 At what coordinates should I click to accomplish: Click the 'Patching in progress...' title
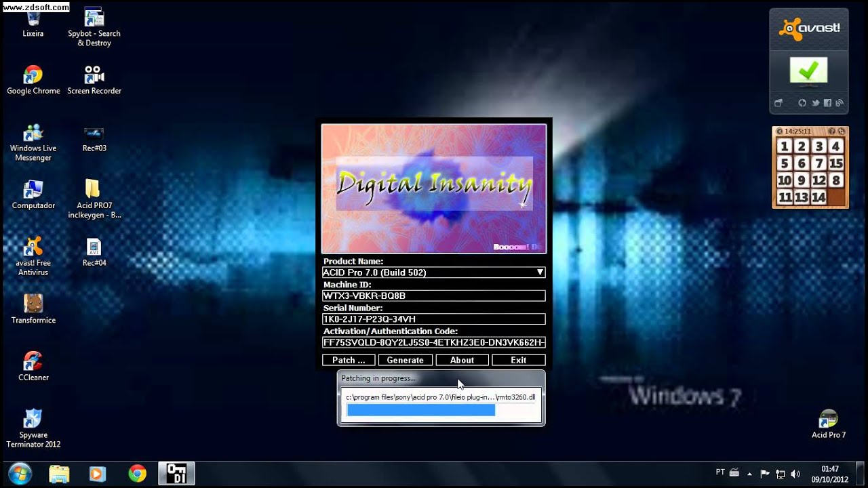(x=378, y=378)
